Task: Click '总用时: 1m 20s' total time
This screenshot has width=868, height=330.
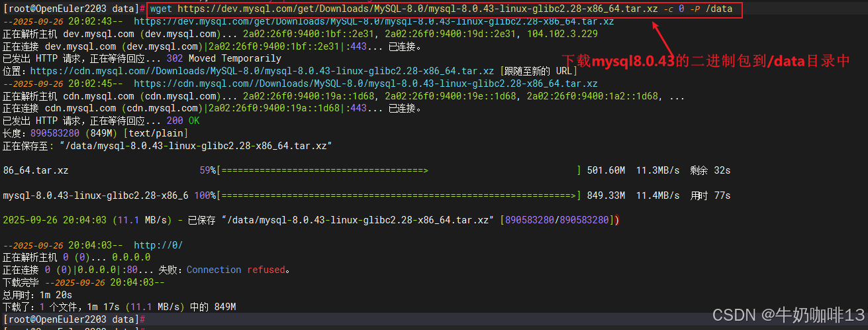Action: pos(38,294)
